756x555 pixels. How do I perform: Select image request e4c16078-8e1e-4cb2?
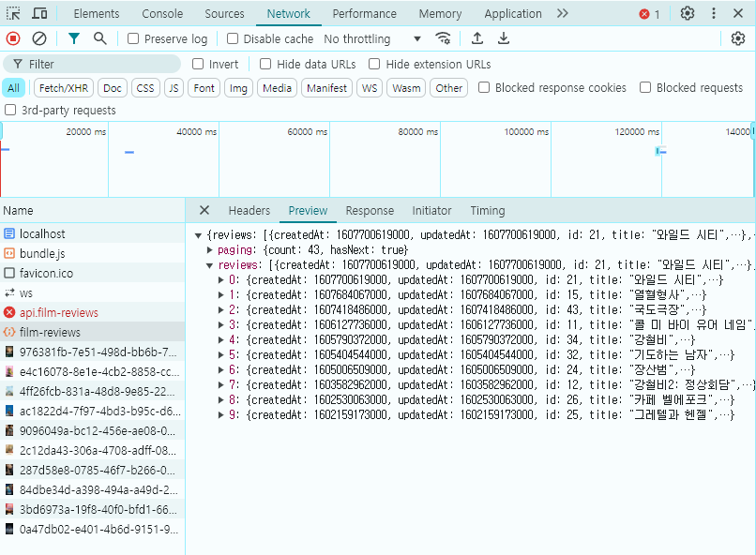click(x=92, y=372)
